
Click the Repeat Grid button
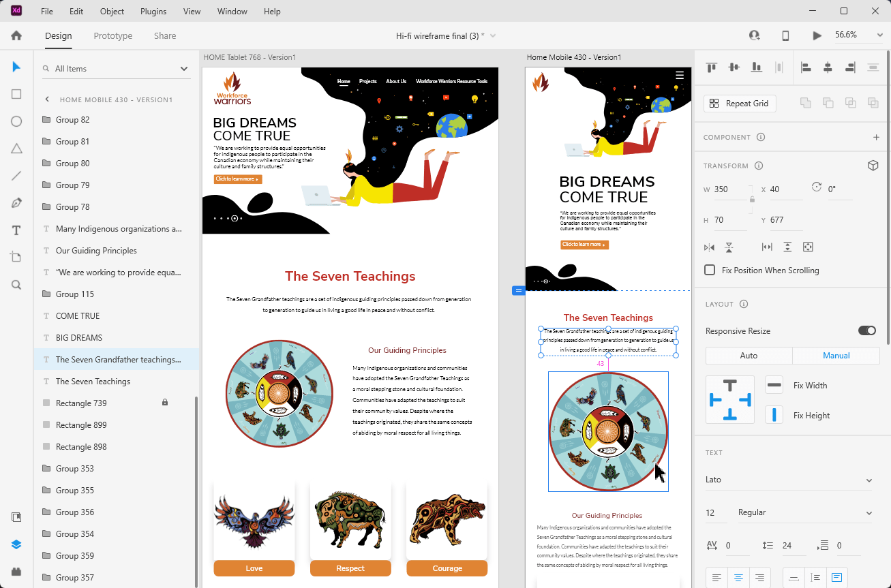[x=739, y=103]
